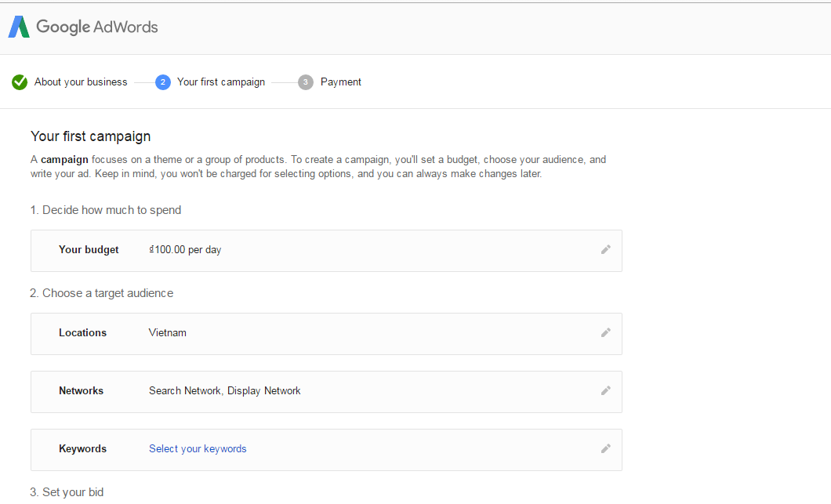Viewport: 831px width, 504px height.
Task: Select the Your first campaign step label
Action: click(221, 82)
